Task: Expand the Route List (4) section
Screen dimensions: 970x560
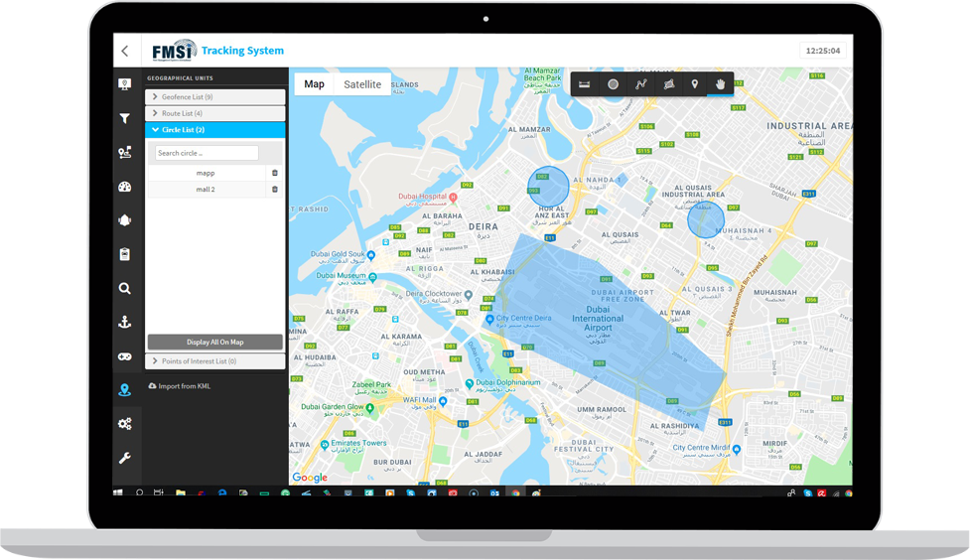Action: coord(215,113)
